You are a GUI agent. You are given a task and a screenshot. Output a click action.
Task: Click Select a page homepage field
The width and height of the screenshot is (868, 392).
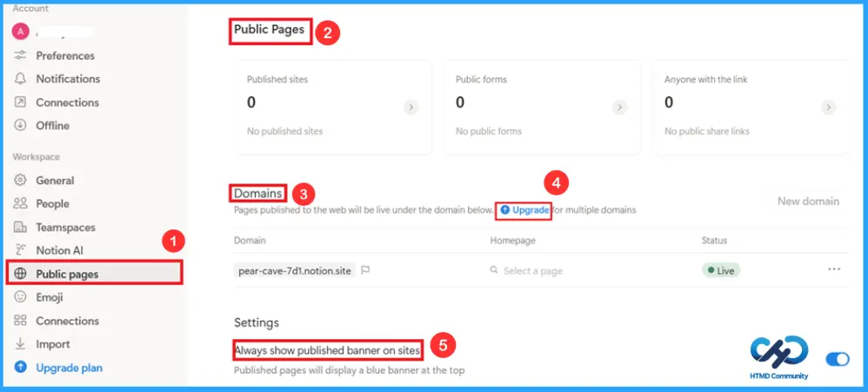[x=532, y=271]
